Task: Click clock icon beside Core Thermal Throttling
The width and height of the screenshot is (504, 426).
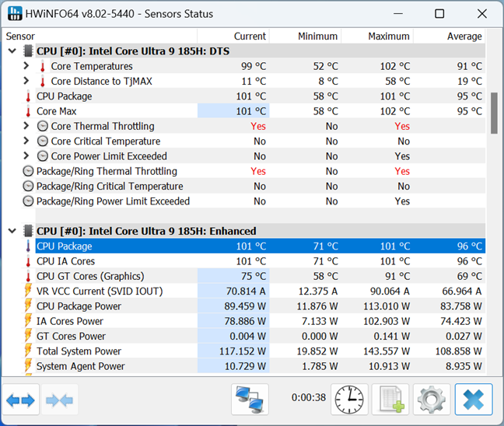Action: tap(43, 126)
